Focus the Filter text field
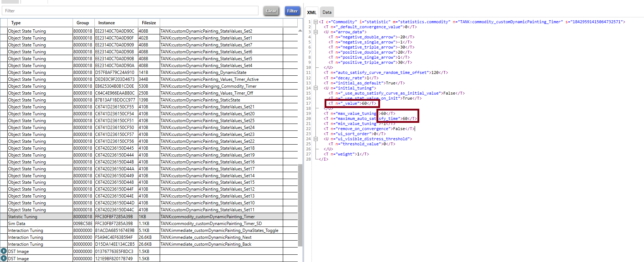 pyautogui.click(x=130, y=11)
